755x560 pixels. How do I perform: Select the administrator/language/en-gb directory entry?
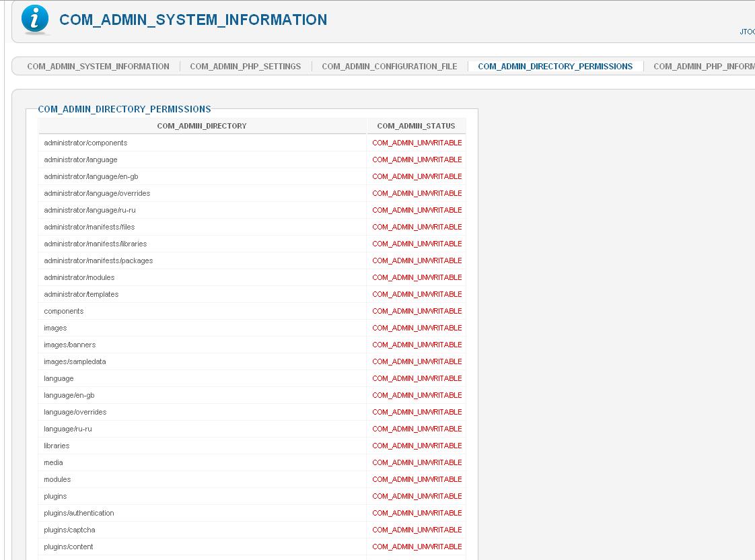point(91,176)
